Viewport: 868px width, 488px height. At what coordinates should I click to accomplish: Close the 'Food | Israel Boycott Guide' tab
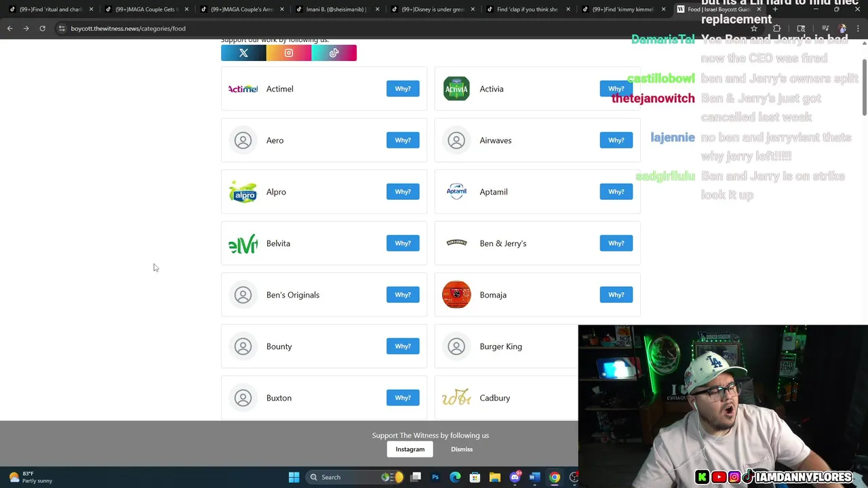(x=759, y=9)
